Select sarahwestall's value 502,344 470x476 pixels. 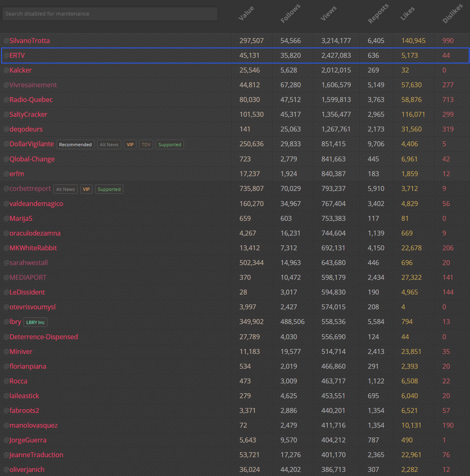(252, 263)
